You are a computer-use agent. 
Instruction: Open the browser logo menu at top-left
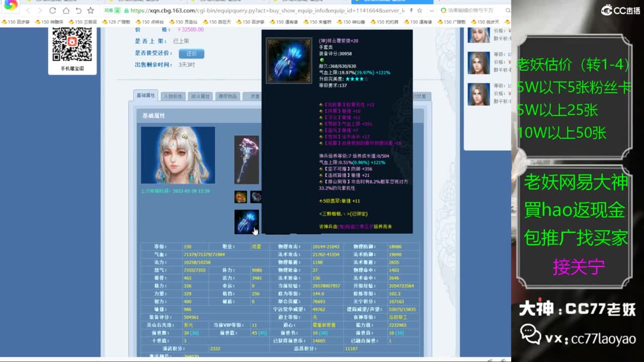click(11, 6)
